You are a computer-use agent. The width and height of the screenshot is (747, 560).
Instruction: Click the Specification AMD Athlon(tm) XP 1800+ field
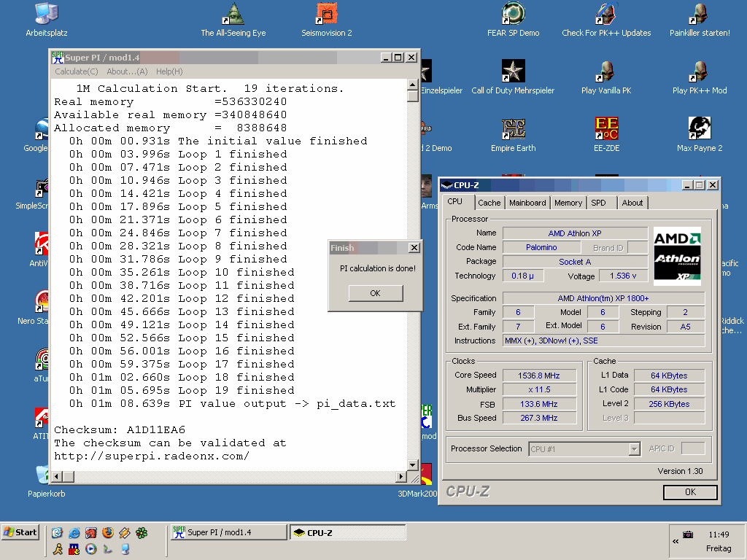(x=603, y=298)
